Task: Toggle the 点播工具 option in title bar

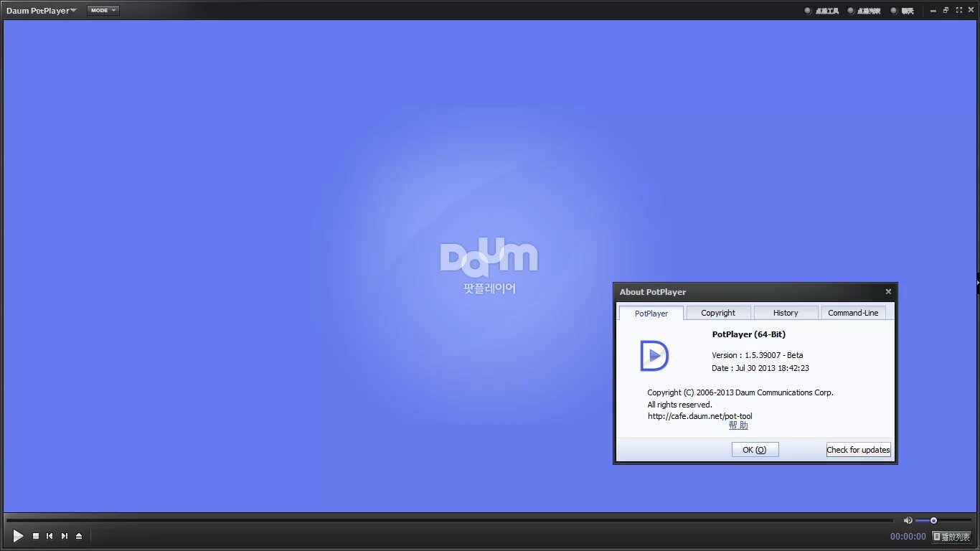Action: 821,11
